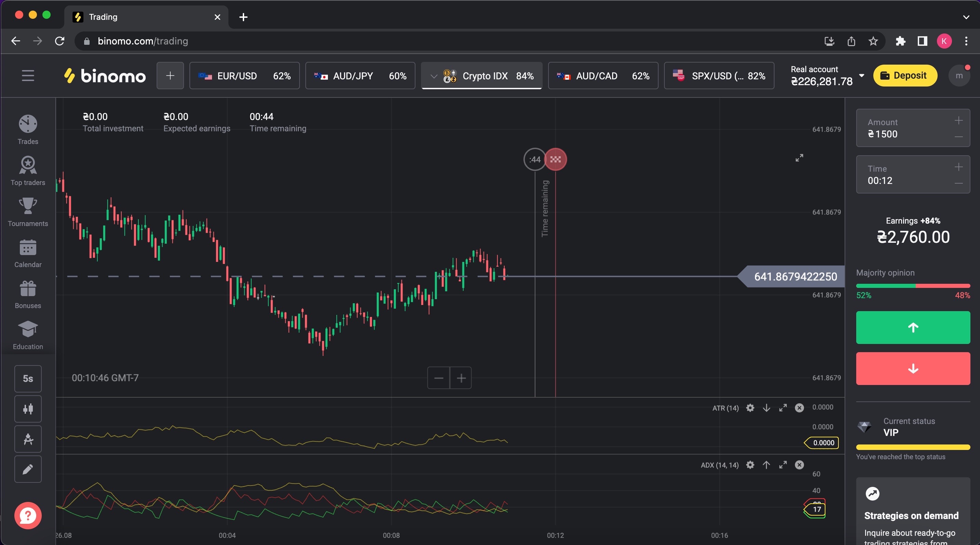Switch to the AUD/CAD asset tab
Image resolution: width=980 pixels, height=545 pixels.
click(x=602, y=76)
